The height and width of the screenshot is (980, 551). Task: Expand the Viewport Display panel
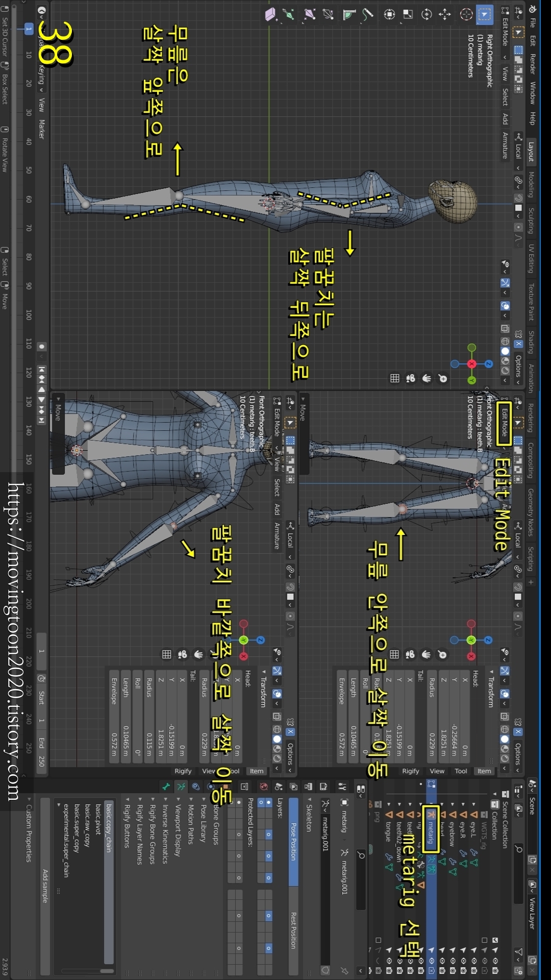178,827
